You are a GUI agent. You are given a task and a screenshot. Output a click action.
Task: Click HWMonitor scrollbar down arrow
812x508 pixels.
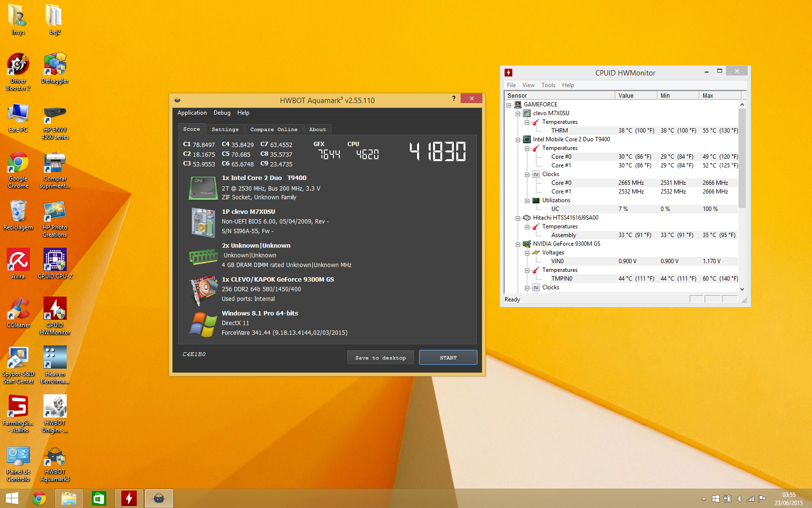tap(742, 289)
